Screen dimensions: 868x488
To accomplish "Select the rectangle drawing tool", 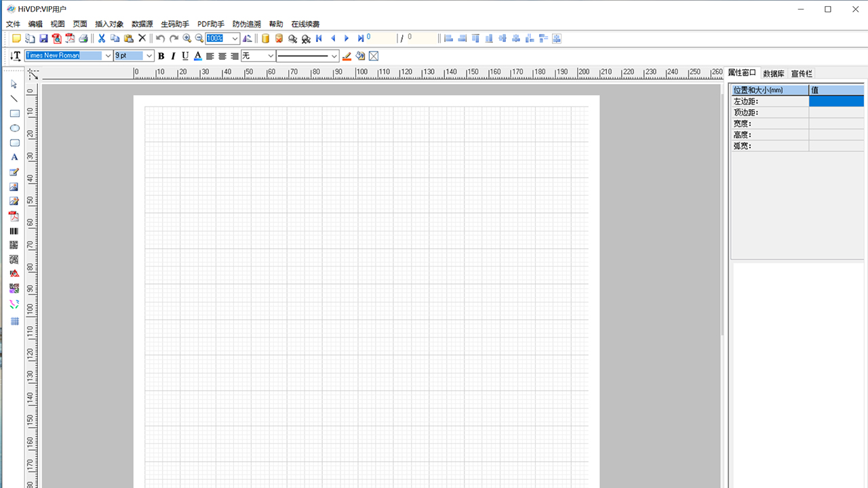I will click(x=14, y=114).
